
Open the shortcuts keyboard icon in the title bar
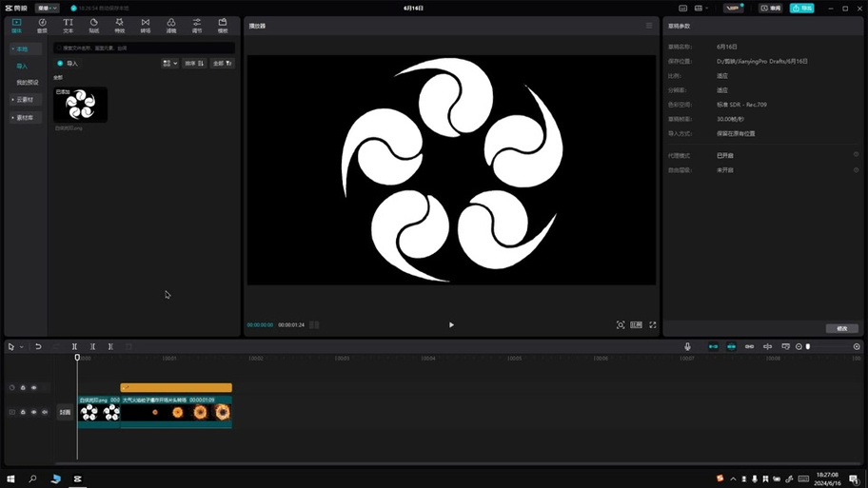(683, 9)
